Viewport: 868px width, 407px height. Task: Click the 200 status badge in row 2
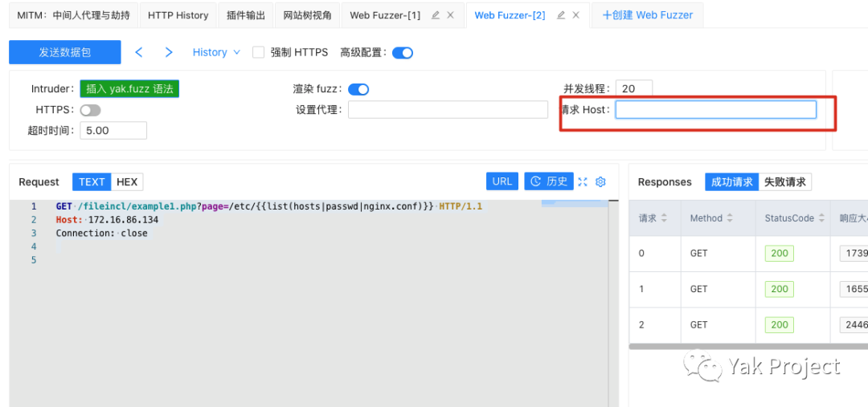click(x=780, y=324)
